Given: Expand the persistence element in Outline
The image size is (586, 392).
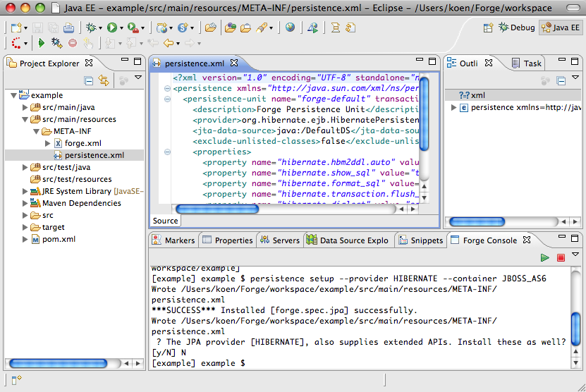Looking at the screenshot, I should 453,108.
